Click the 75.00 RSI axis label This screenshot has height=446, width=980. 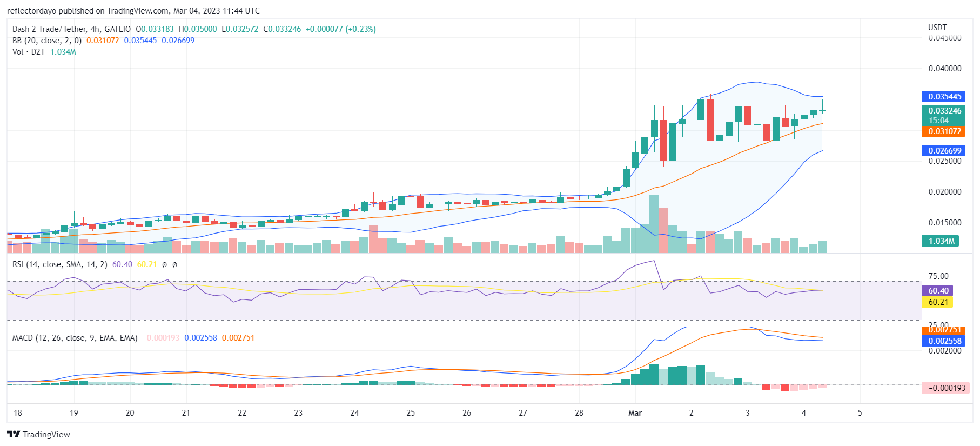(x=938, y=276)
